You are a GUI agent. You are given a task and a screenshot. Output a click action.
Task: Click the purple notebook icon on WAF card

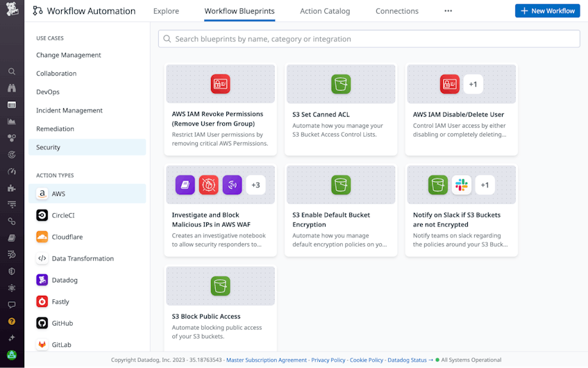[x=185, y=185]
